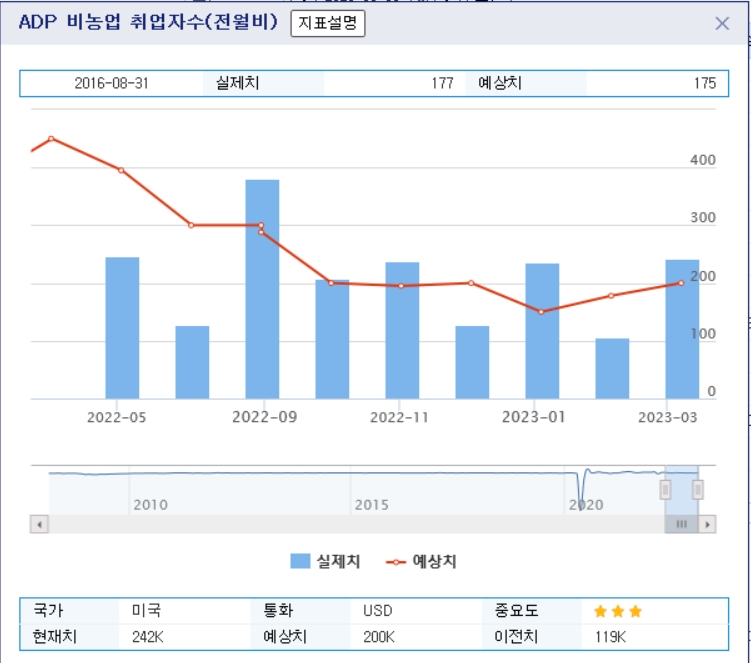Click the forecast value 200K

[x=379, y=637]
